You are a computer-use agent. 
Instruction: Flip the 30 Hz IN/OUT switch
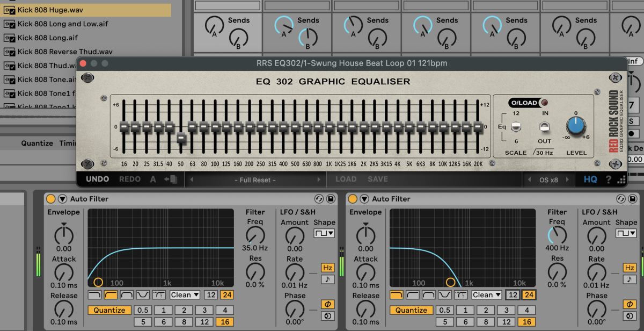coord(545,127)
